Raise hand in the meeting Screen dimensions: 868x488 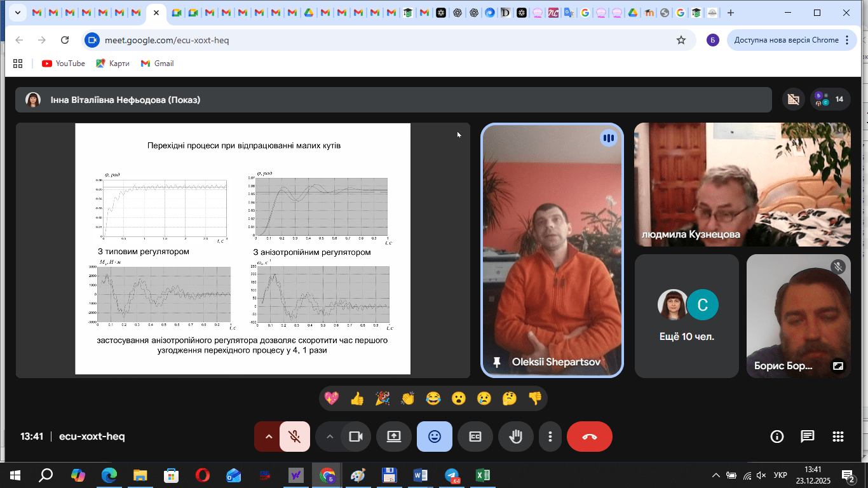click(x=515, y=437)
